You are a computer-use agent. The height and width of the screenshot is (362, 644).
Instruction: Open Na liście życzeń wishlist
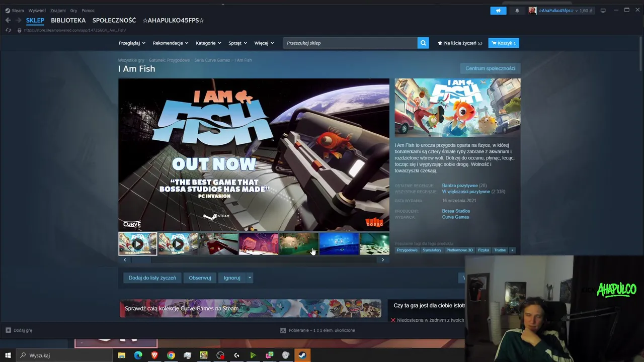point(460,43)
